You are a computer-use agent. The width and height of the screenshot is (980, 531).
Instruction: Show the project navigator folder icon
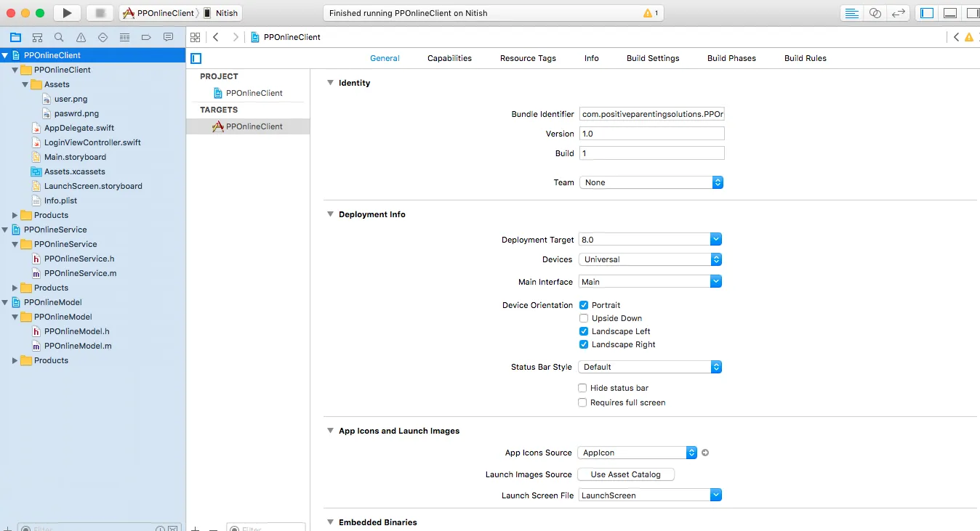[x=15, y=37]
